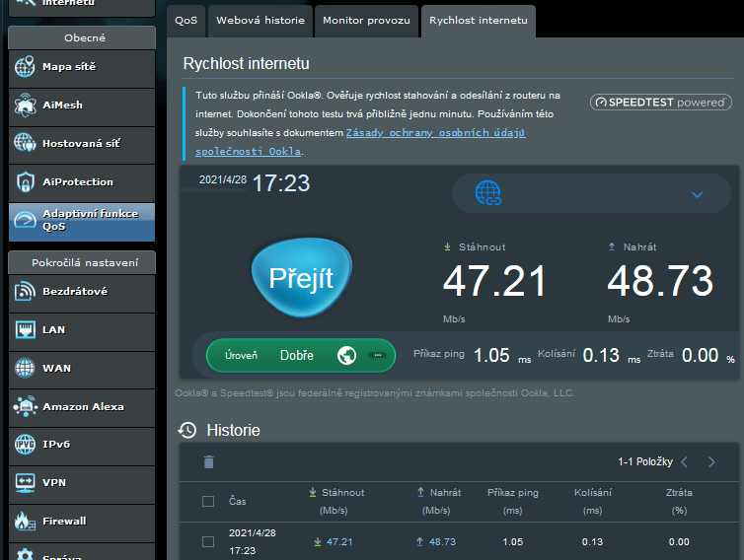Check the select-all checkbox next to Čas
This screenshot has width=744, height=560.
(208, 501)
